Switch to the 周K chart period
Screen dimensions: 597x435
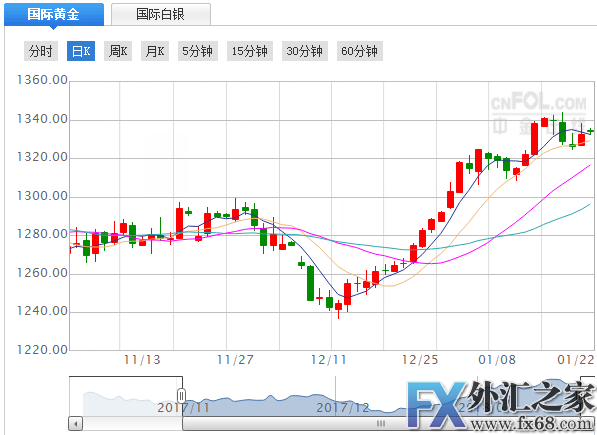(x=118, y=51)
